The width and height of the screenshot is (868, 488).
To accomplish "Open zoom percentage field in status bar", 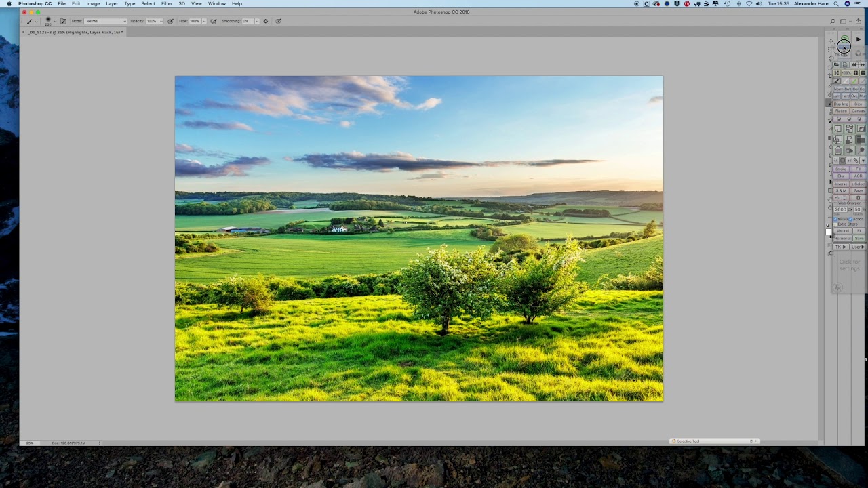I will coord(30,443).
